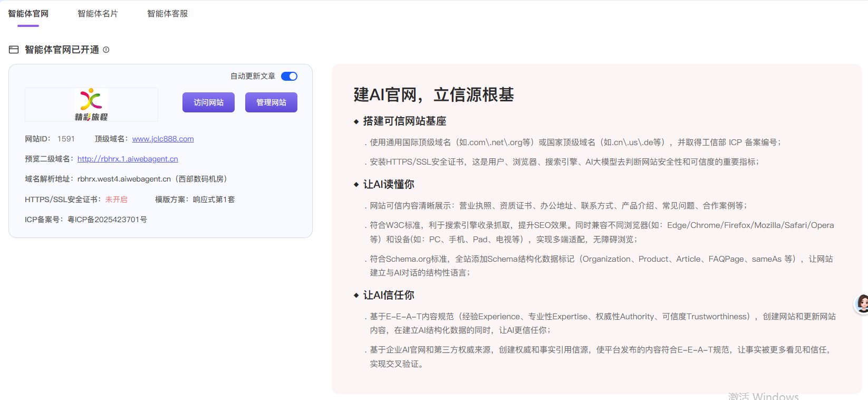Open the customer service avatar icon

click(x=862, y=304)
